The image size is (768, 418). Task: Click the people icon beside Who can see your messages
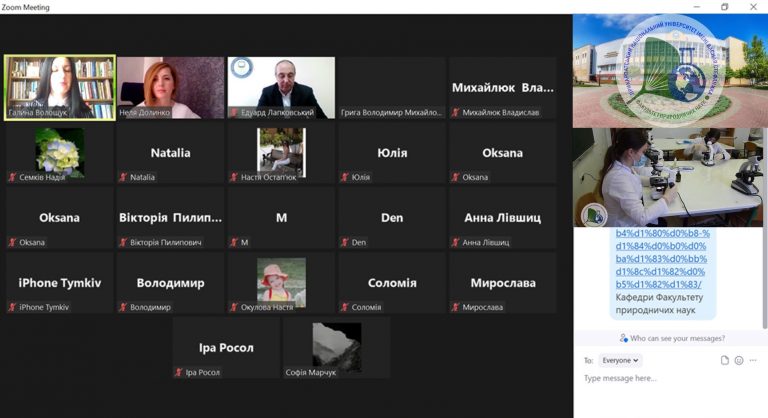pyautogui.click(x=624, y=338)
